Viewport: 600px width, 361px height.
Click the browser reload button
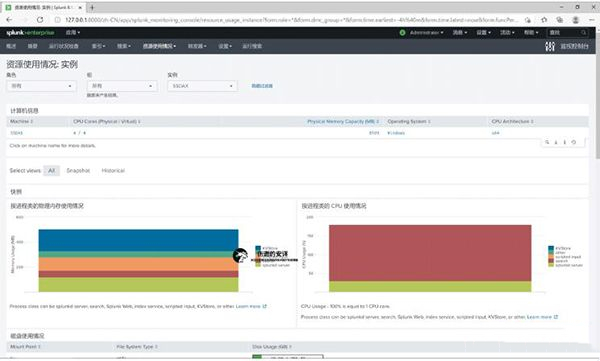click(40, 20)
